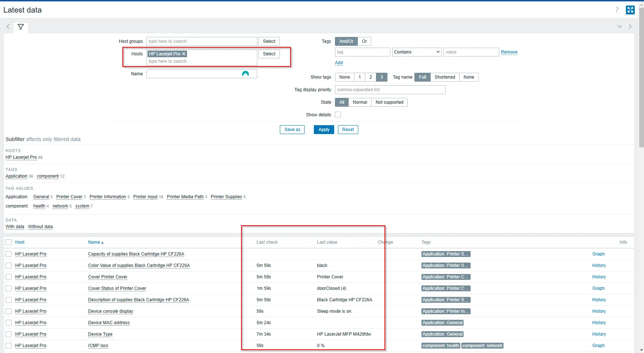Set Tag name to Shortened
This screenshot has width=644, height=353.
click(x=445, y=77)
